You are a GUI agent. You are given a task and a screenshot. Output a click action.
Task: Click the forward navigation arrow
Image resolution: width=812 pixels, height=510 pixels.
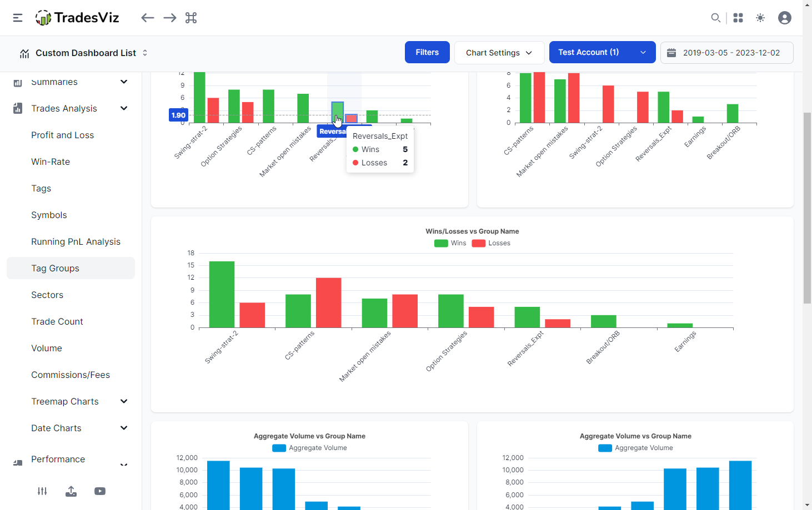(x=170, y=18)
